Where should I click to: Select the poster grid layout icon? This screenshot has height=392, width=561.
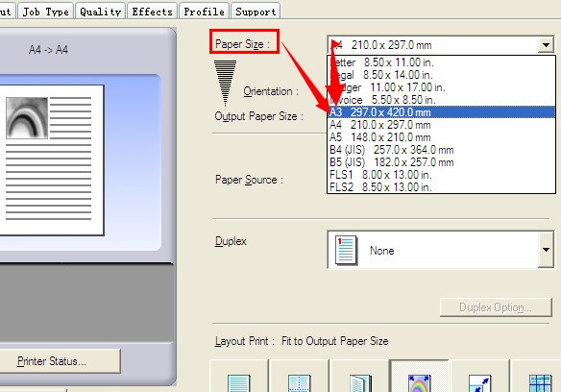click(x=540, y=383)
